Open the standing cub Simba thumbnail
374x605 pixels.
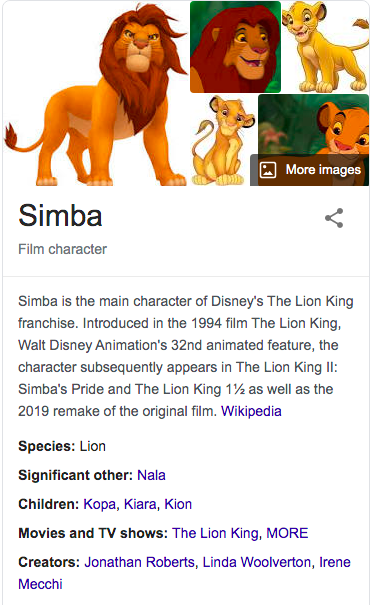pos(326,47)
